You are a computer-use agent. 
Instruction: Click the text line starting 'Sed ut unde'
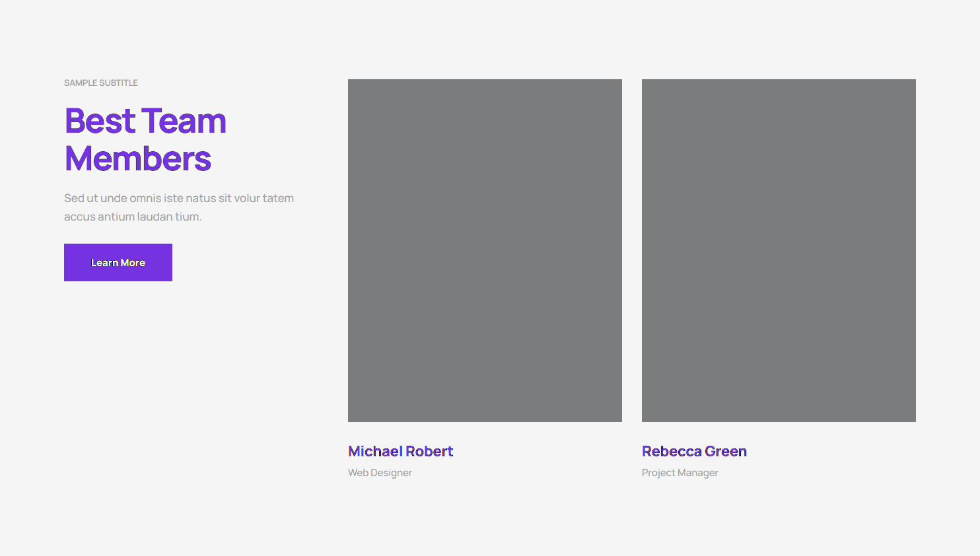178,198
